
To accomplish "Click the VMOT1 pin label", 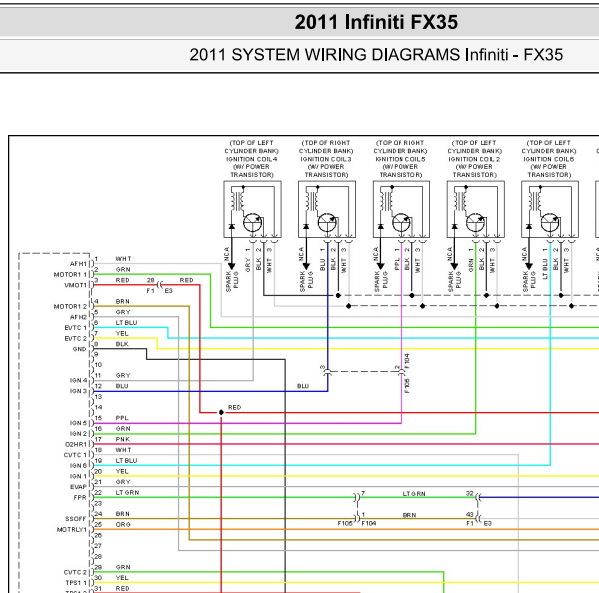I will click(76, 285).
